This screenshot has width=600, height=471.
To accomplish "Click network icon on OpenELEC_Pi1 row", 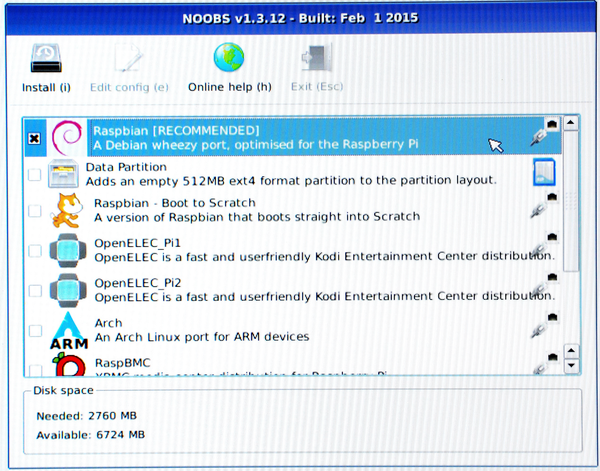I will coord(544,245).
